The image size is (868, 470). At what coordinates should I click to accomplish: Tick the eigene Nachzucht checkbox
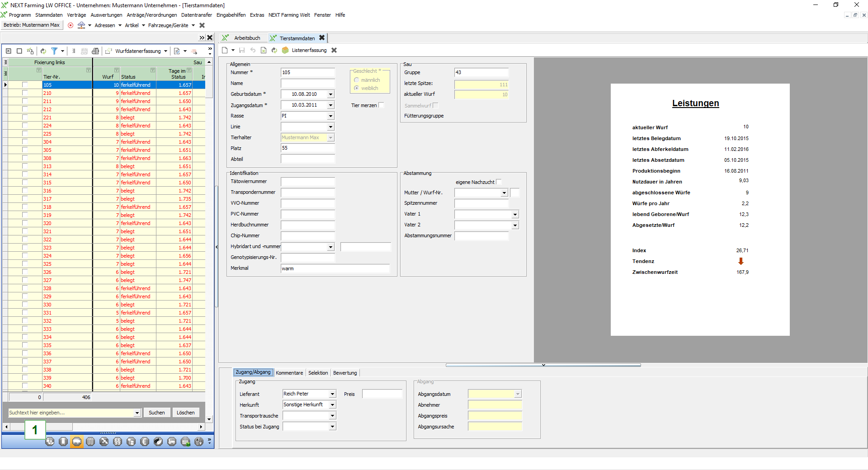[x=499, y=182]
